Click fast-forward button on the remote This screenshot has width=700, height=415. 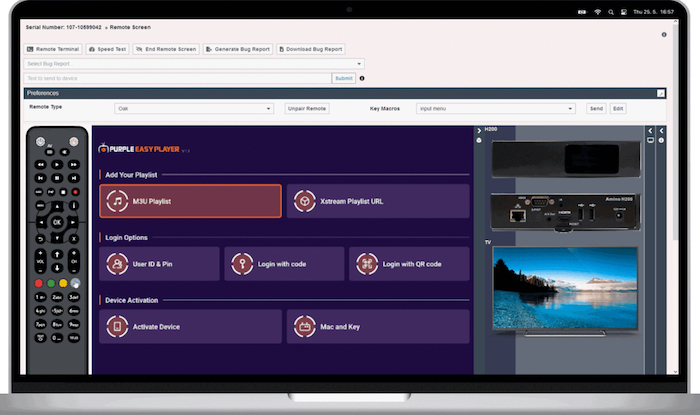pos(74,165)
